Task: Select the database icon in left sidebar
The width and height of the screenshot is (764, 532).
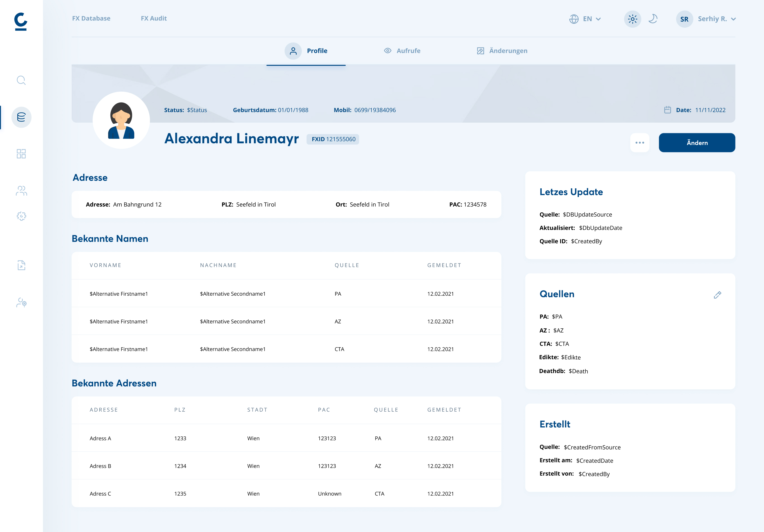Action: (x=21, y=117)
